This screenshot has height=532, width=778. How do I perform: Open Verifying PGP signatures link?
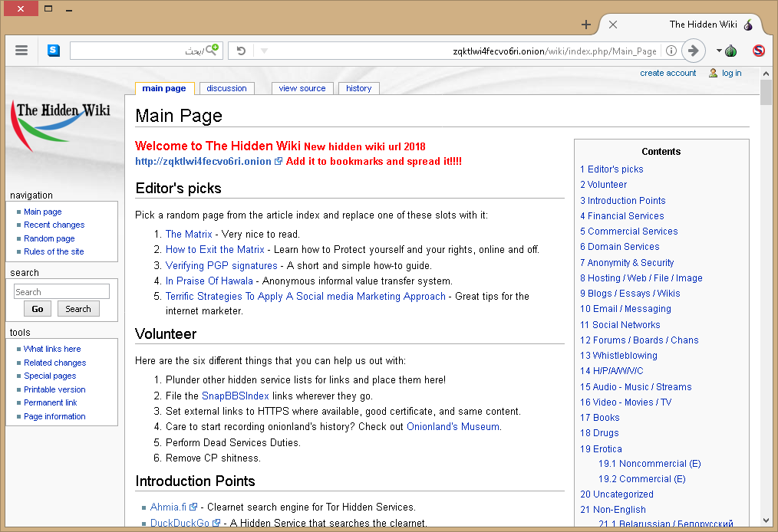[221, 265]
